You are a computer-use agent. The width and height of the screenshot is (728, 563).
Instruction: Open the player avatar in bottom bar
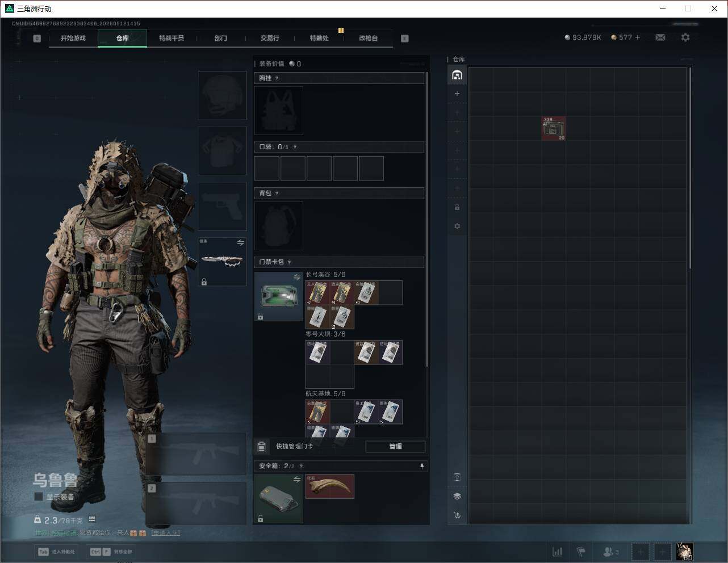tap(684, 552)
